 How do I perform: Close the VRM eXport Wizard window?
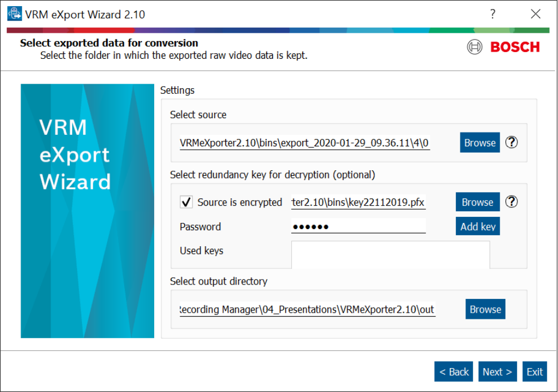pos(535,14)
